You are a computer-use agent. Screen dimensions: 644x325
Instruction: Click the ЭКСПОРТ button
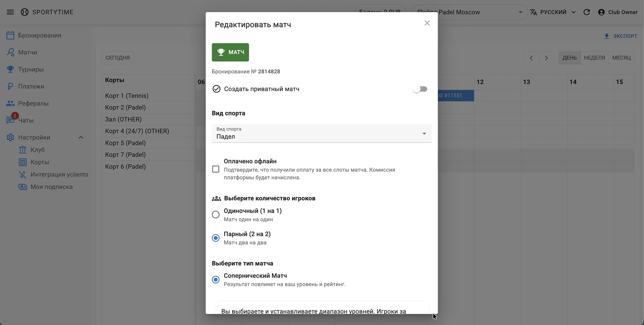(x=621, y=36)
